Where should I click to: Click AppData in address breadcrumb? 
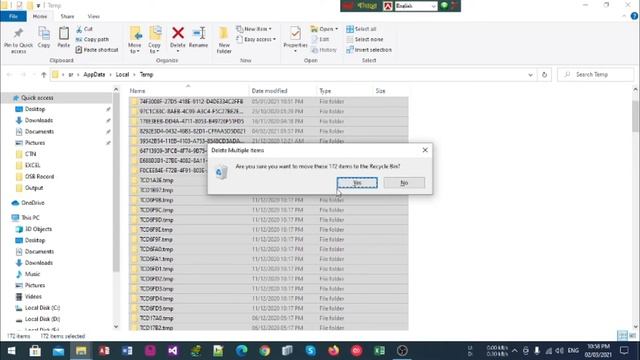(x=94, y=75)
